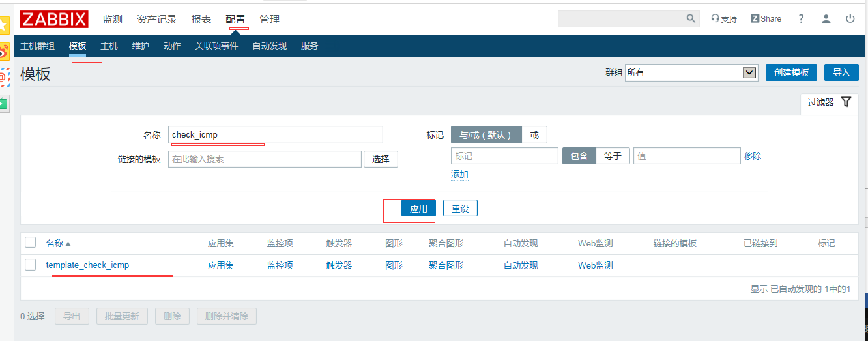Sort by the 名称 column header
868x341 pixels.
click(x=55, y=243)
